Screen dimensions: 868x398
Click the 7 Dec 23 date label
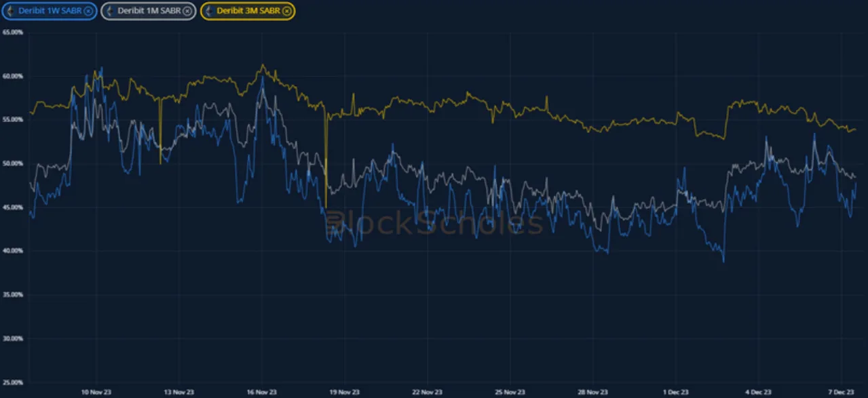pos(841,393)
